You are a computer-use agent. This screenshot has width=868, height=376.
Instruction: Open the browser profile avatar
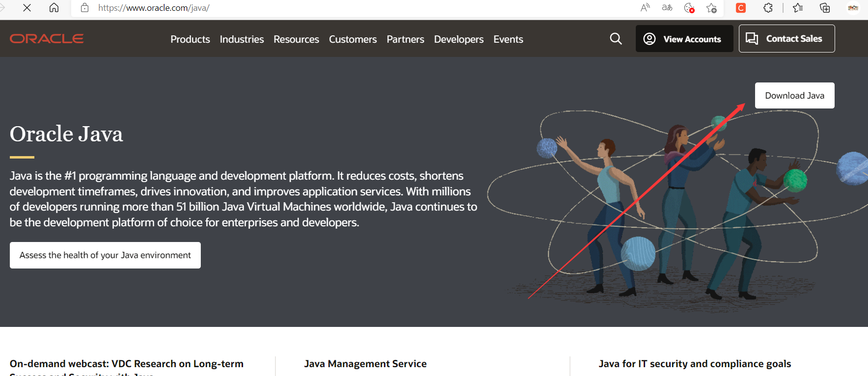(x=853, y=8)
